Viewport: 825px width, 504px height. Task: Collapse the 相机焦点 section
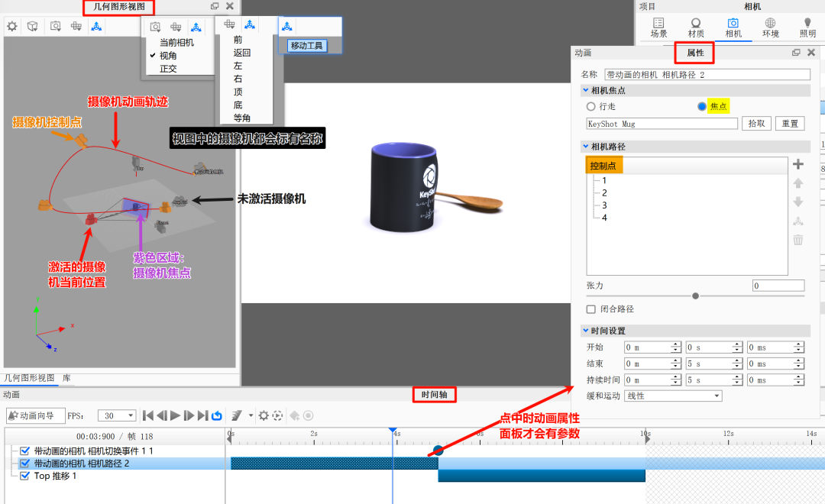tap(586, 90)
